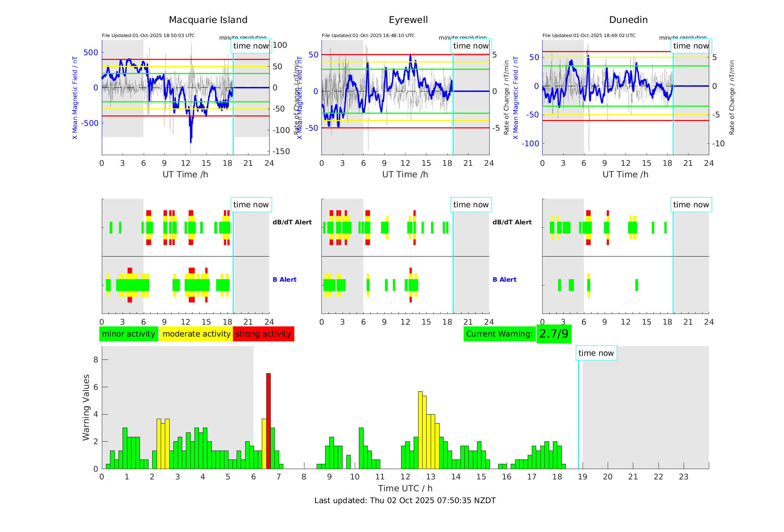Click the B Alert label beside Eyrewell panel

[504, 280]
